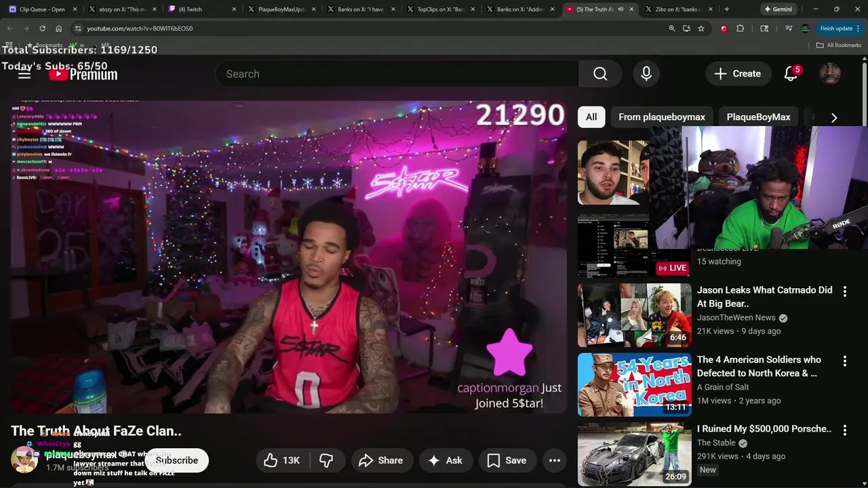Click the Ask button
Viewport: 868px width, 488px height.
445,460
